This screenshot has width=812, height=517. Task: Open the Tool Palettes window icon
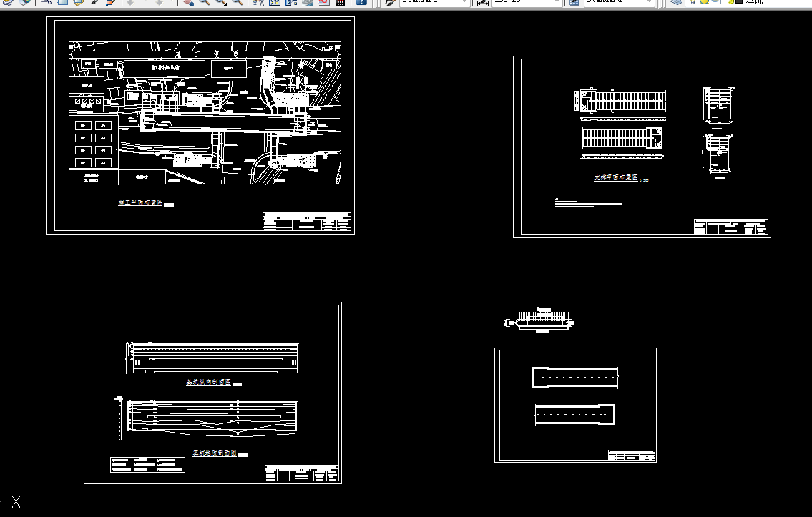(291, 1)
